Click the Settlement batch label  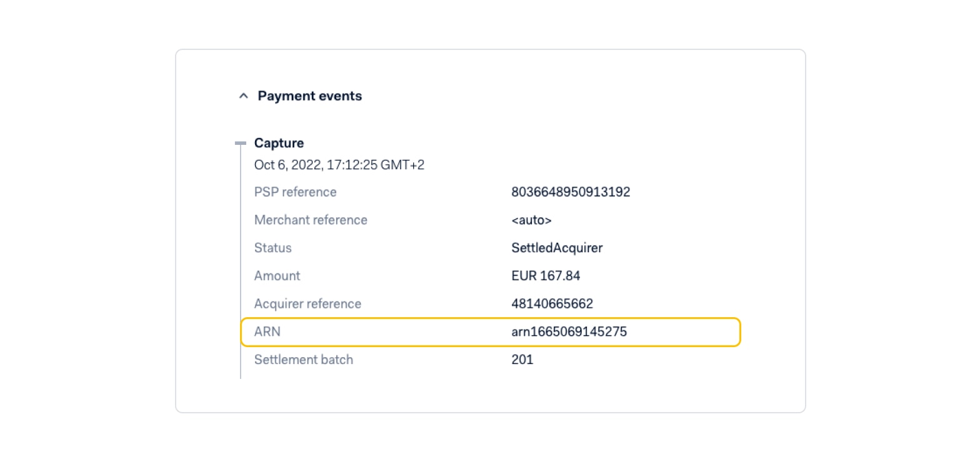(303, 360)
